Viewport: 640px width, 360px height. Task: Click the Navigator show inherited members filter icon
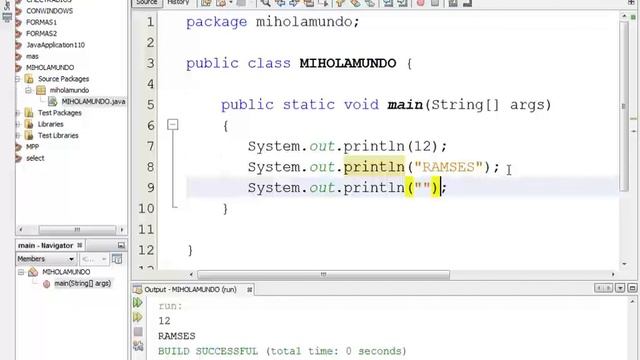pos(117,259)
